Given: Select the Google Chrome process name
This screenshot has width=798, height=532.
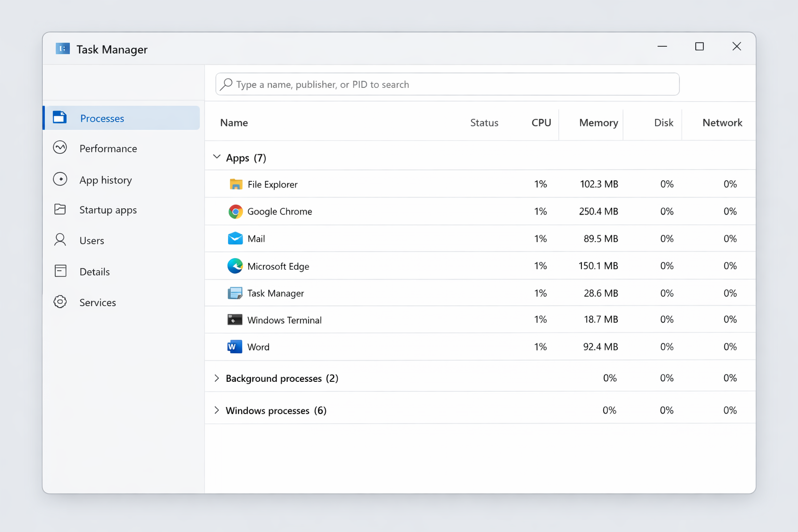Looking at the screenshot, I should pos(280,211).
